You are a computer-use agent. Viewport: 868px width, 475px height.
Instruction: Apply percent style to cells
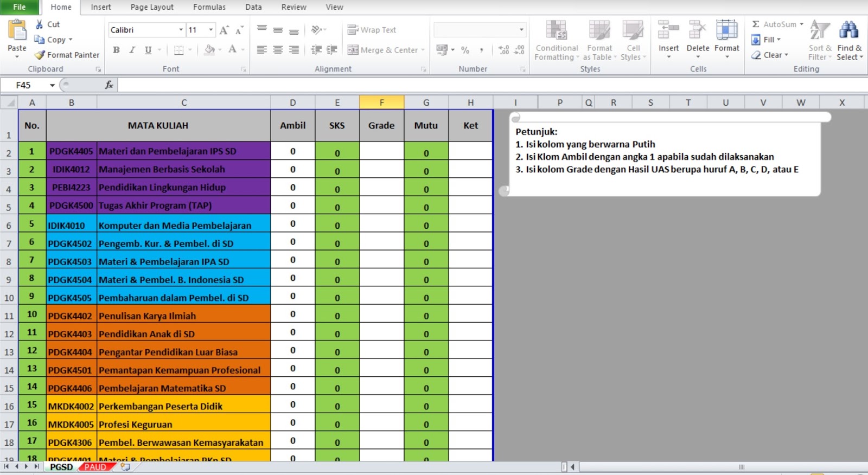465,50
